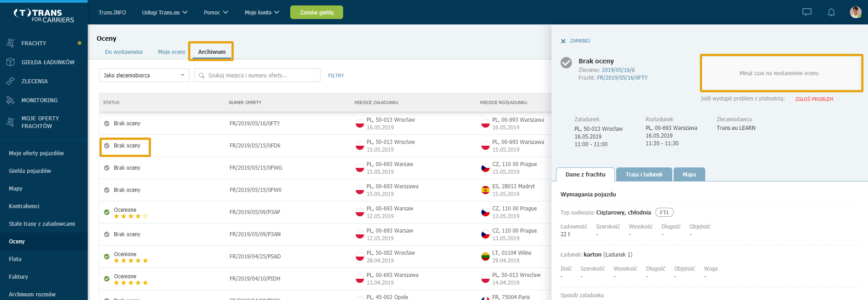This screenshot has width=868, height=300.
Task: Switch to the Trasa i ładunek tab
Action: click(x=644, y=174)
